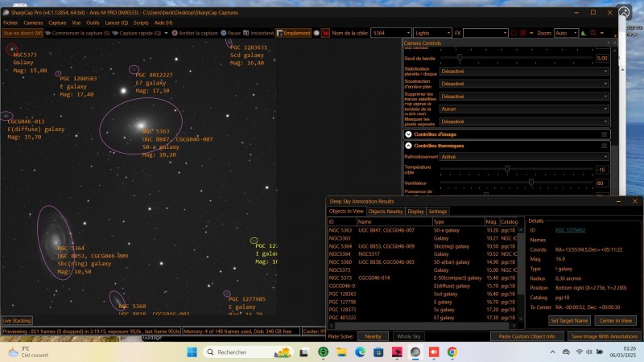644x362 pixels.
Task: Click the Center in View button
Action: [x=595, y=320]
